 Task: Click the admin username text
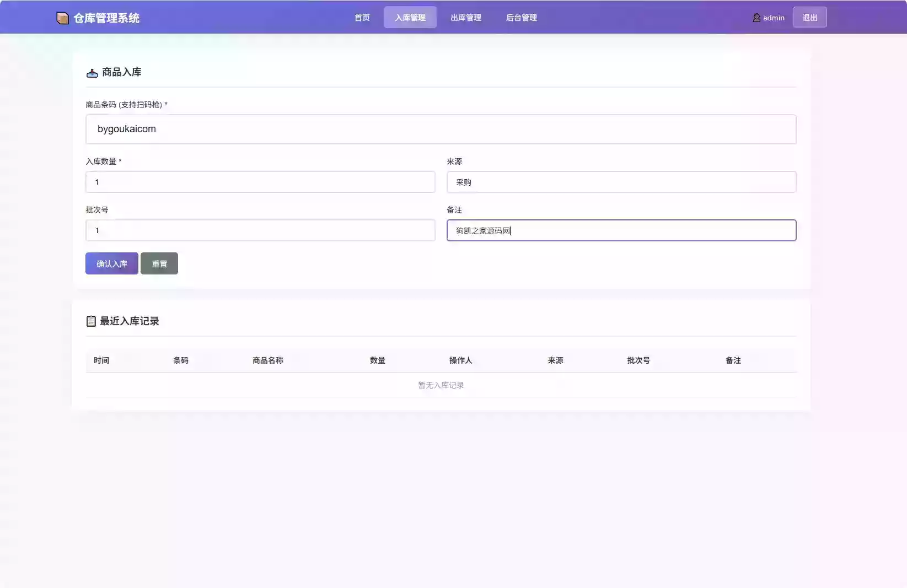774,18
